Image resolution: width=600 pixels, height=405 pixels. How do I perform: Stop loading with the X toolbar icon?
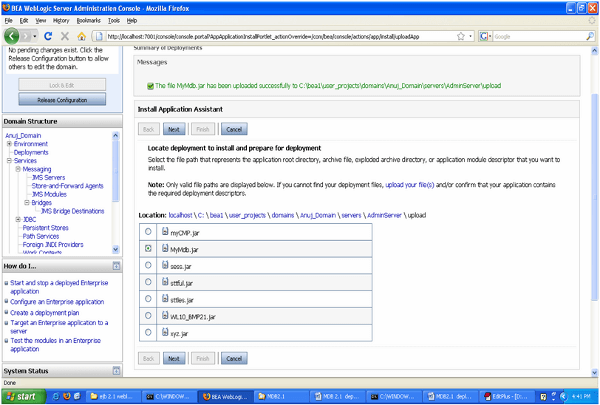pos(65,36)
